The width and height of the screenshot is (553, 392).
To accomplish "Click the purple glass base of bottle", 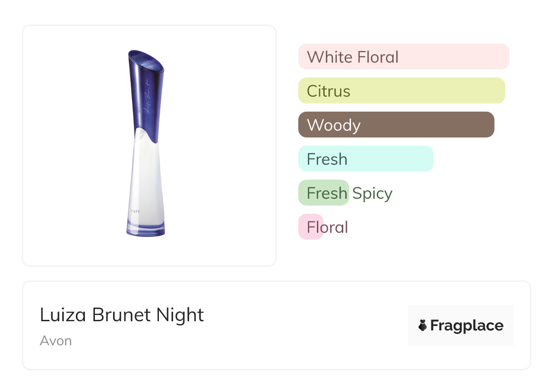I will click(146, 229).
